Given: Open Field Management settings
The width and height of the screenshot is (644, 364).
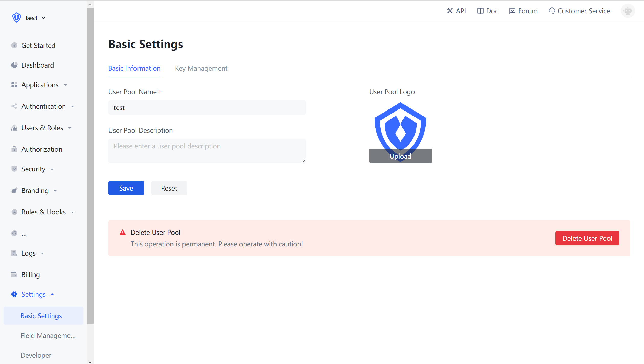Looking at the screenshot, I should 48,335.
